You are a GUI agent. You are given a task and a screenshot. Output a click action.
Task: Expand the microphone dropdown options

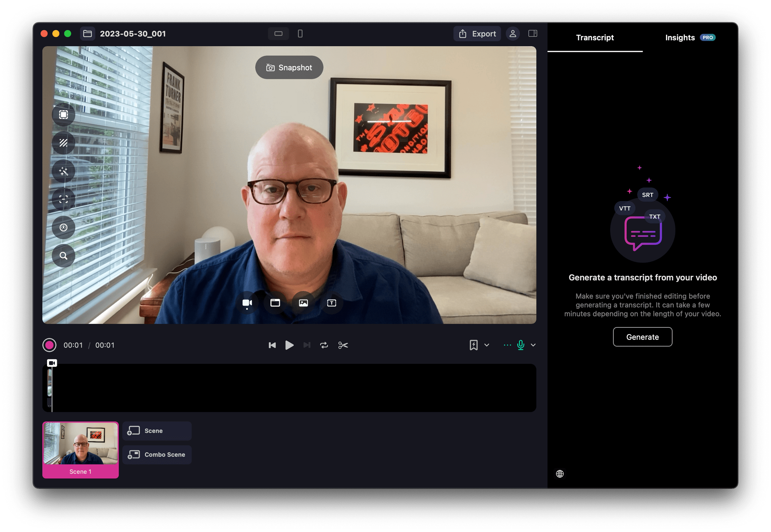pyautogui.click(x=533, y=345)
